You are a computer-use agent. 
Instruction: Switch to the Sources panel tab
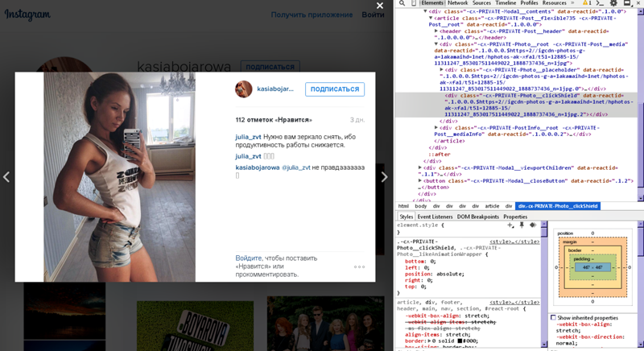[x=481, y=3]
